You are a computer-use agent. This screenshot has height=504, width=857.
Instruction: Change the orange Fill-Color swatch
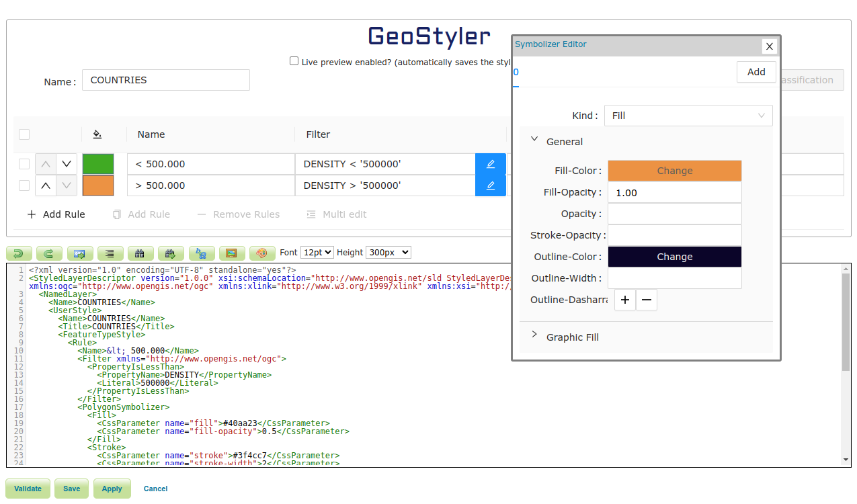click(675, 171)
